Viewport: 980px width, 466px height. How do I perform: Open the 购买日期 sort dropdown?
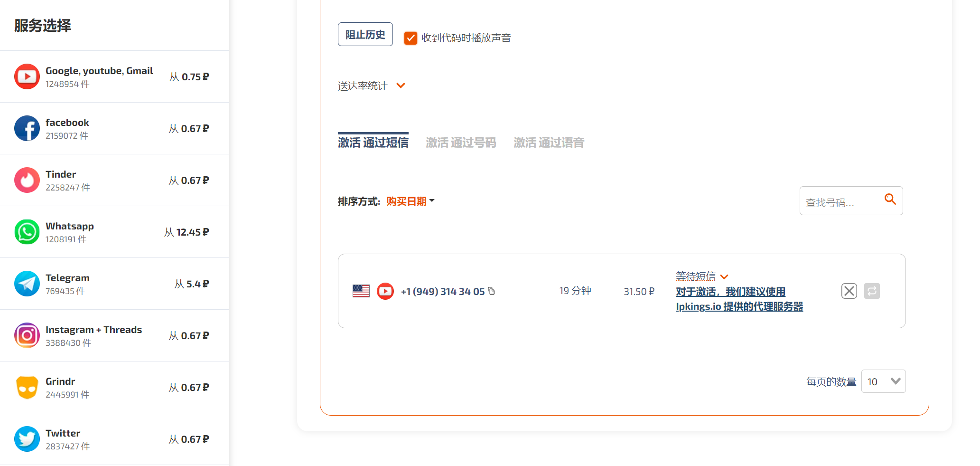click(411, 201)
